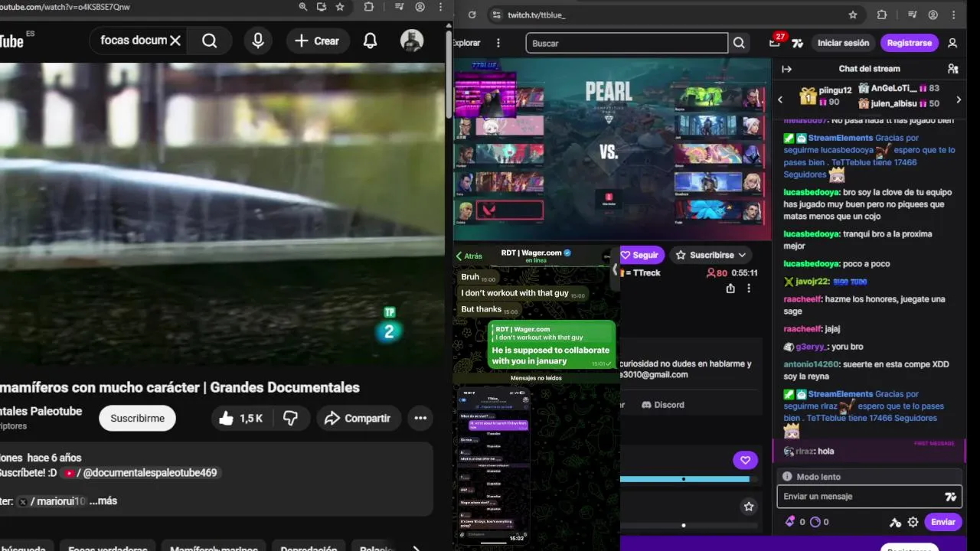Open the YouTube video more-actions ellipsis

[420, 419]
